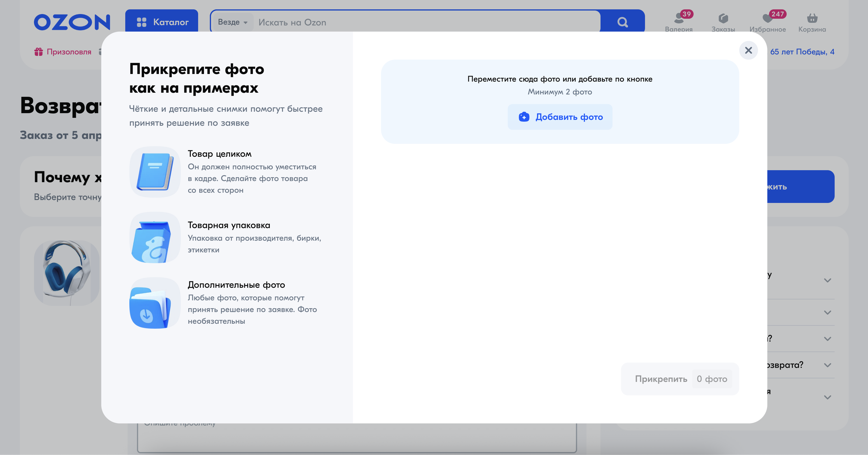The height and width of the screenshot is (455, 868).
Task: Open the Заказы orders icon
Action: (x=723, y=22)
